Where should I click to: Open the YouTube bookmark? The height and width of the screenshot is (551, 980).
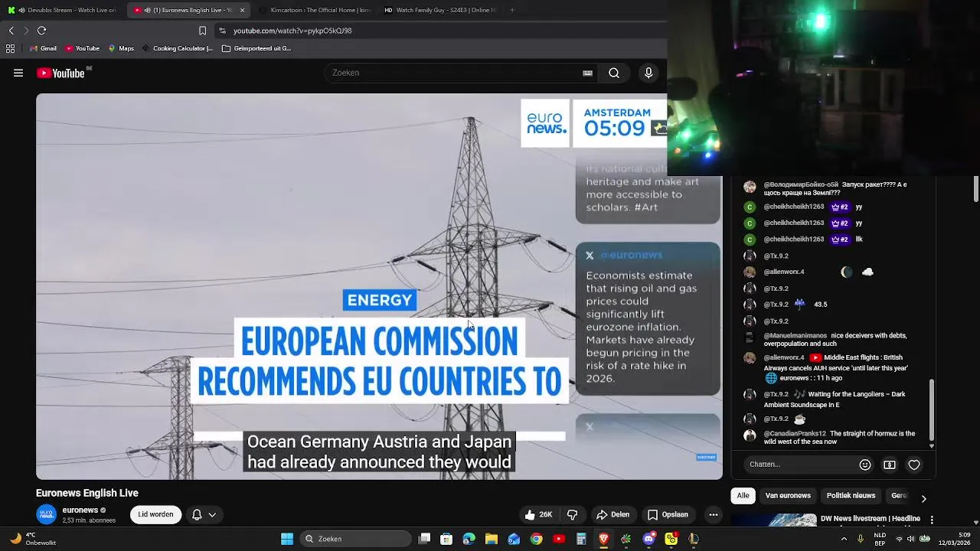pos(82,48)
